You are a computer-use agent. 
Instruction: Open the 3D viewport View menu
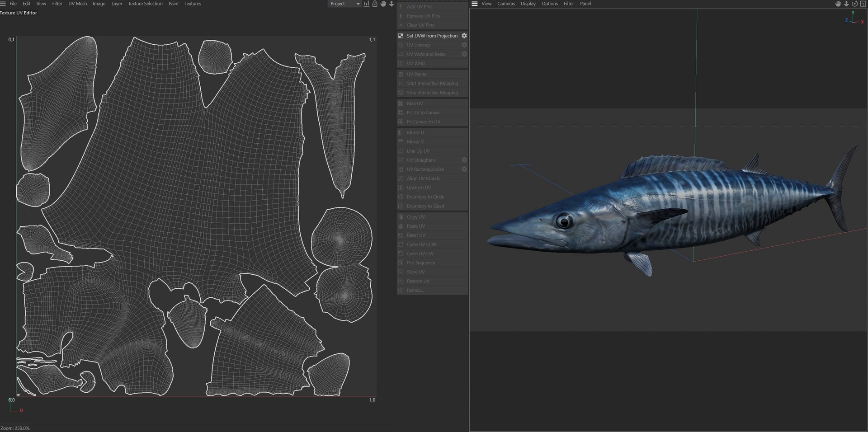click(x=486, y=4)
